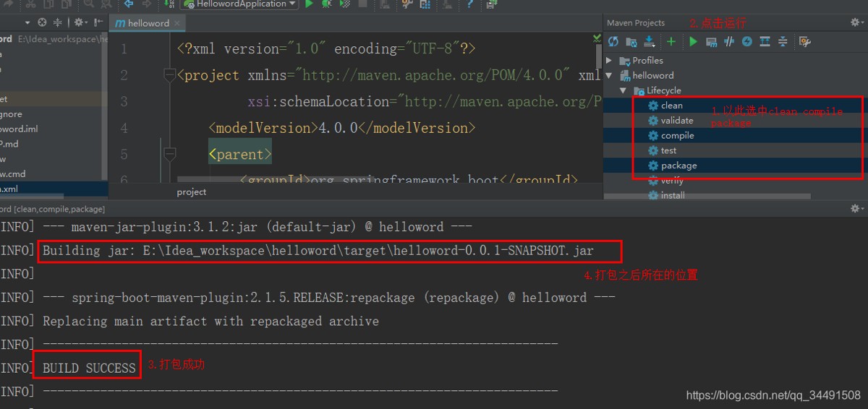Screen dimensions: 868x409
Task: Click Generate Sources and Update Folders icon
Action: click(x=631, y=41)
